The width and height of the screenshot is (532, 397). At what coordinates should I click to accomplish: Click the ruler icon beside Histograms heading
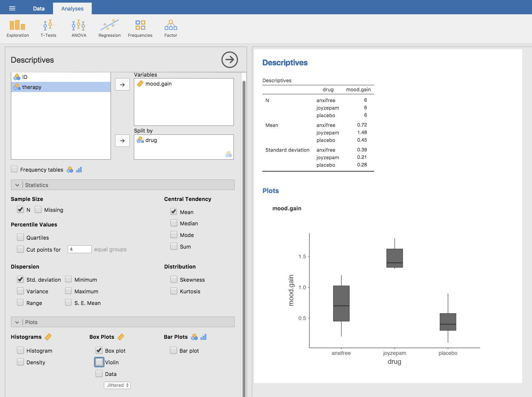pyautogui.click(x=48, y=337)
